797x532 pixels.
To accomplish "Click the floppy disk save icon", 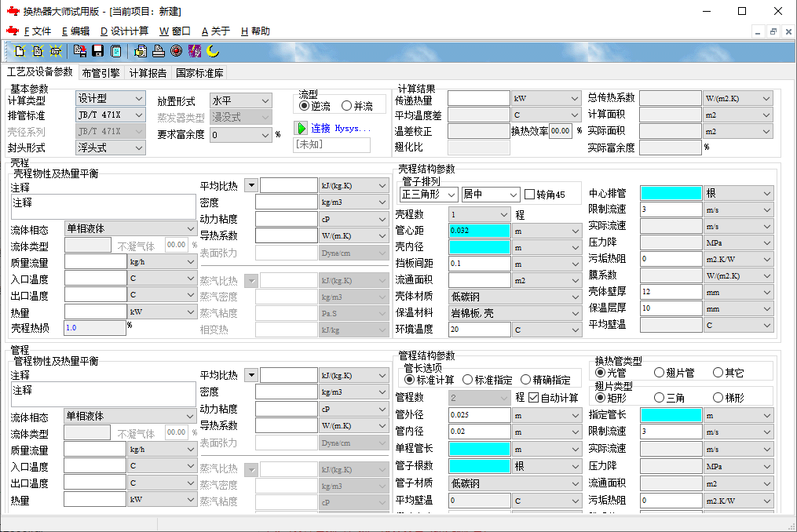I will (98, 52).
